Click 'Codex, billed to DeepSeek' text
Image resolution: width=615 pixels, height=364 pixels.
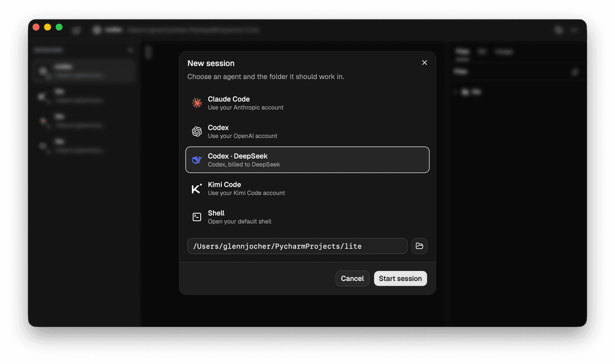[244, 164]
